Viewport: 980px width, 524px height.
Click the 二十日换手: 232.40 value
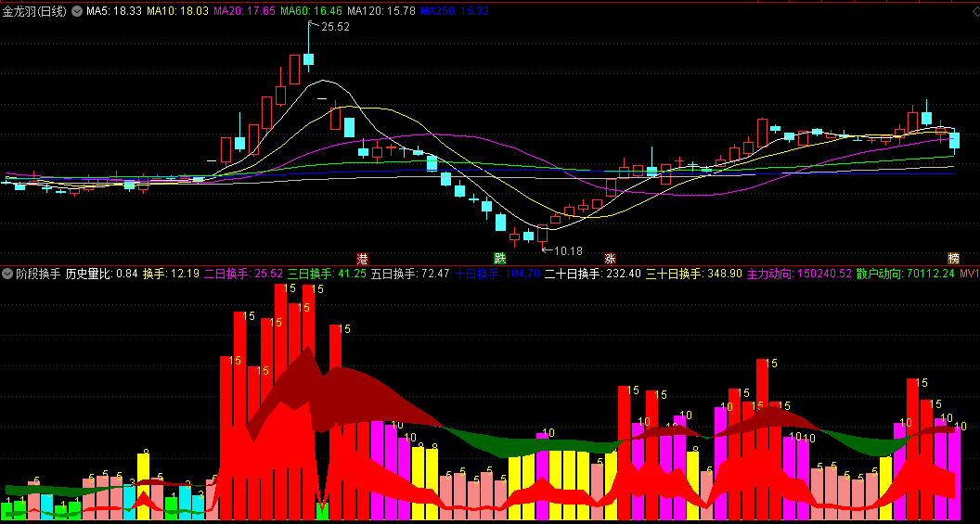point(592,273)
